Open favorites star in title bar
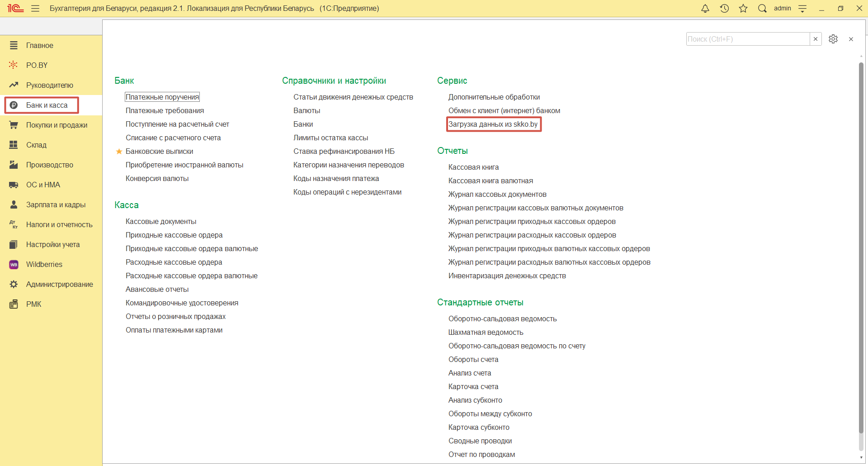Viewport: 868px width, 466px height. pos(743,9)
